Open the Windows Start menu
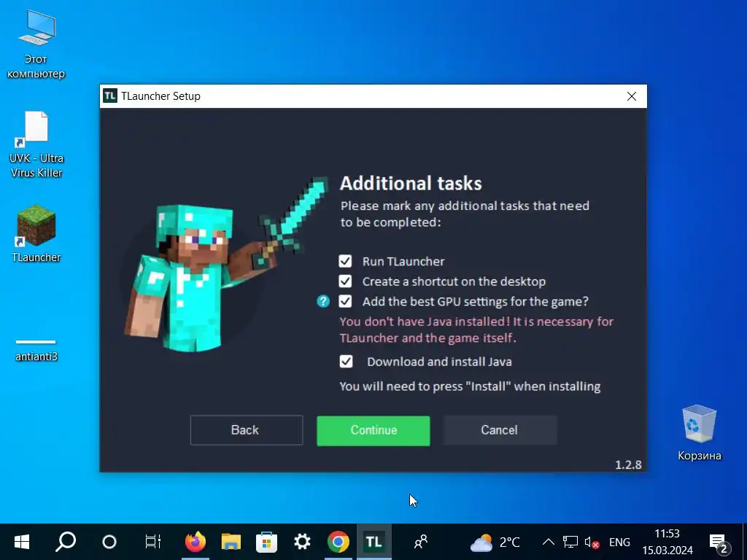 click(21, 542)
